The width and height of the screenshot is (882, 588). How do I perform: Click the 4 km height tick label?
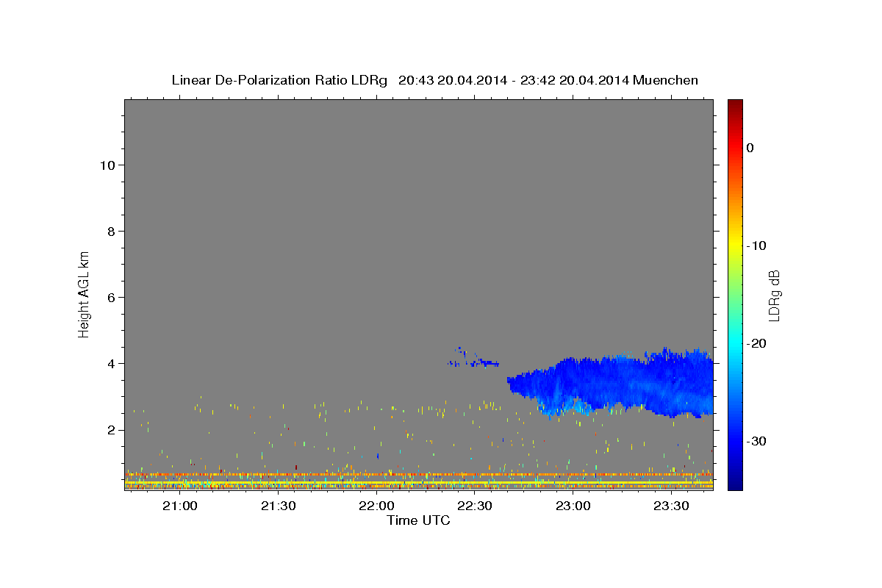tap(111, 364)
